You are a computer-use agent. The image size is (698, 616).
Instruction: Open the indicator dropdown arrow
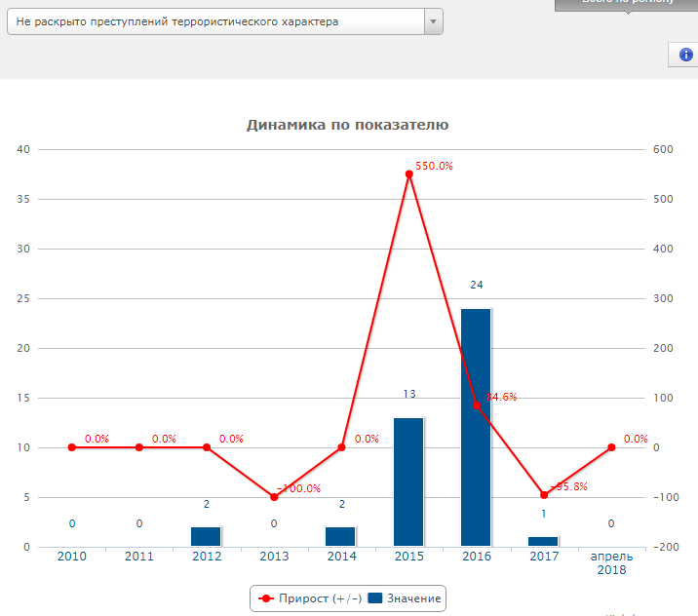433,21
